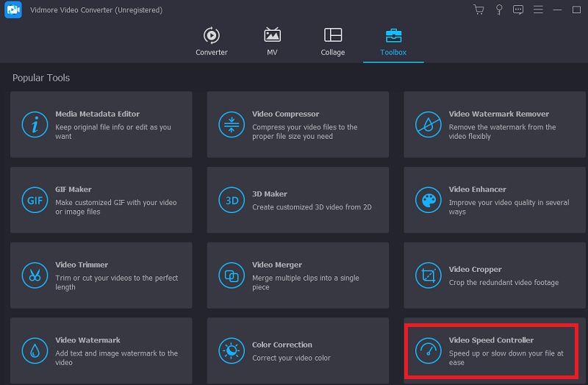Switch to the Converter tab
588x385 pixels.
click(x=212, y=42)
